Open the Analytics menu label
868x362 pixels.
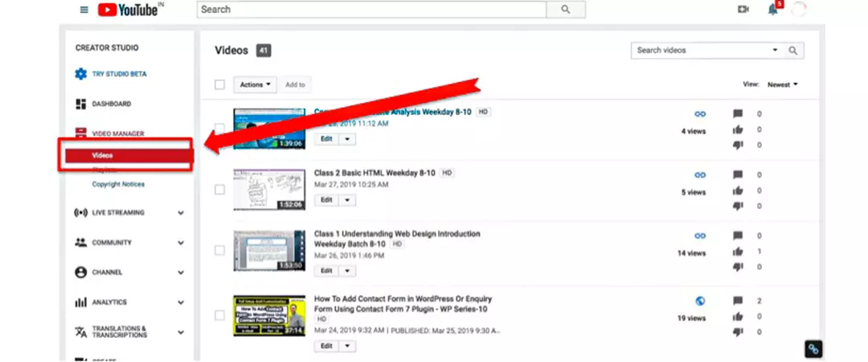point(109,302)
